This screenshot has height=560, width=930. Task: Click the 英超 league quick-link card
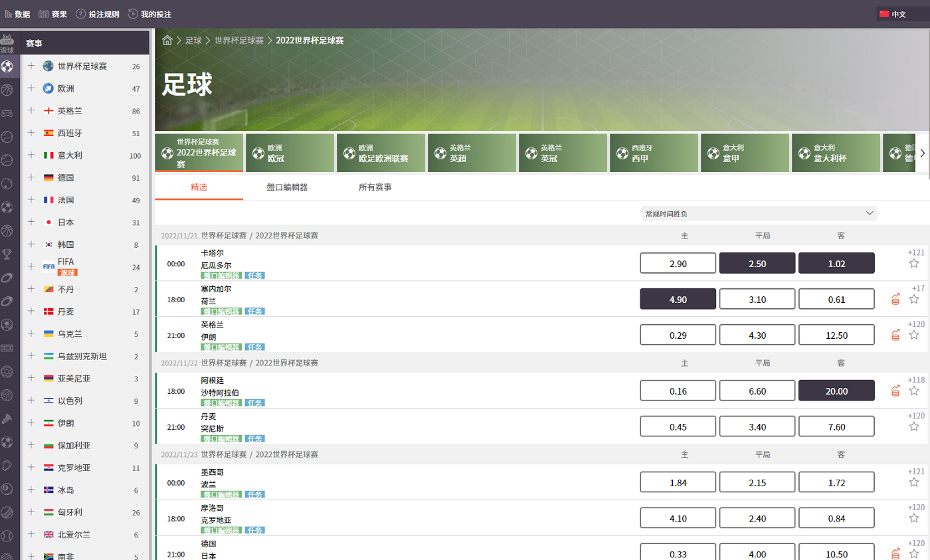pos(472,153)
